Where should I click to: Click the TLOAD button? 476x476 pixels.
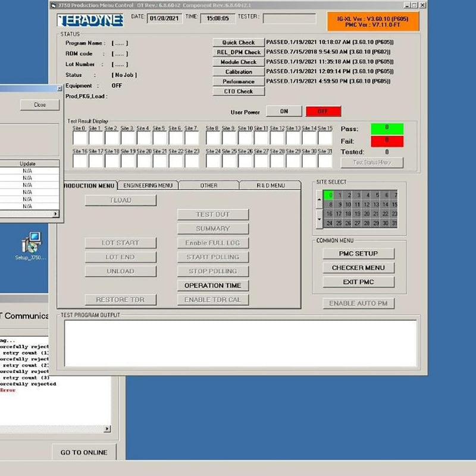click(x=121, y=201)
